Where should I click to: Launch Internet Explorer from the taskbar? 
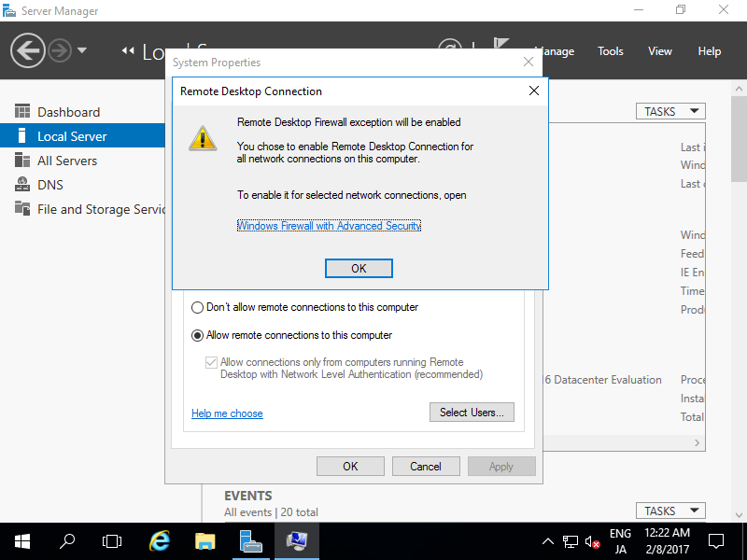pyautogui.click(x=159, y=540)
